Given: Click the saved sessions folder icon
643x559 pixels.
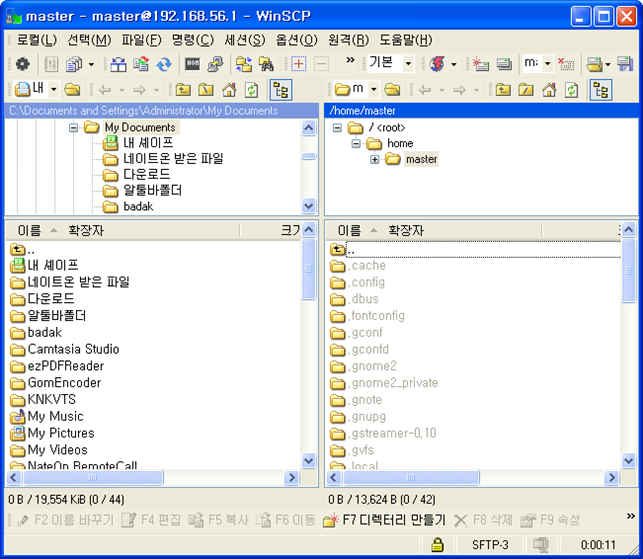Looking at the screenshot, I should pyautogui.click(x=594, y=64).
